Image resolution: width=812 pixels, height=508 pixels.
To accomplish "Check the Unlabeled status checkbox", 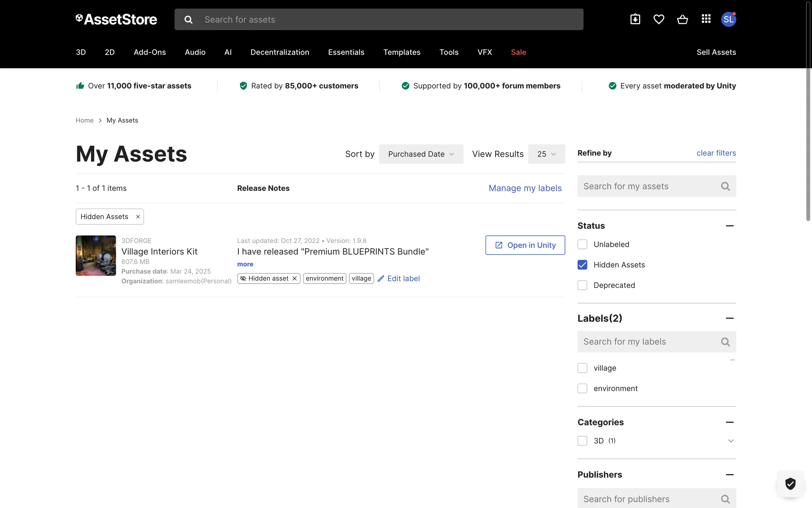I will coord(582,245).
